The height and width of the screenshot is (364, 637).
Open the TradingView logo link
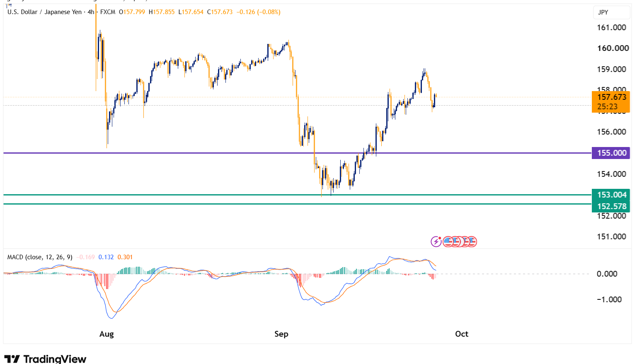pos(45,359)
